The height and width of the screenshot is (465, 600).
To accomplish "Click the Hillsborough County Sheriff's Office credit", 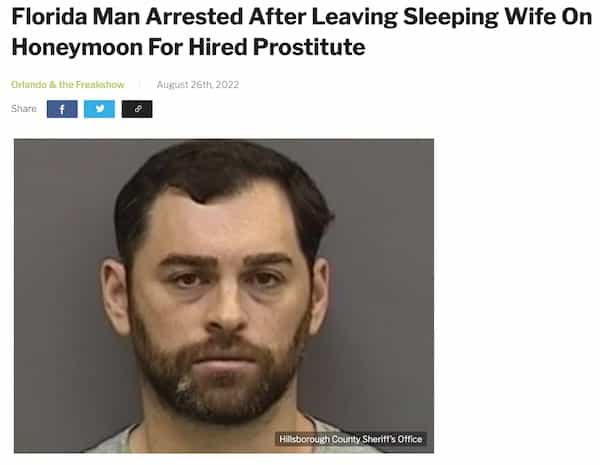I will (x=351, y=439).
